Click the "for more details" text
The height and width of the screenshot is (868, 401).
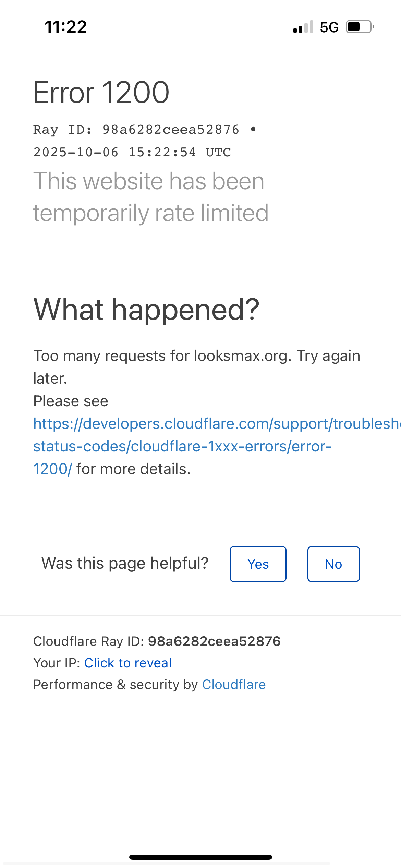coord(133,469)
